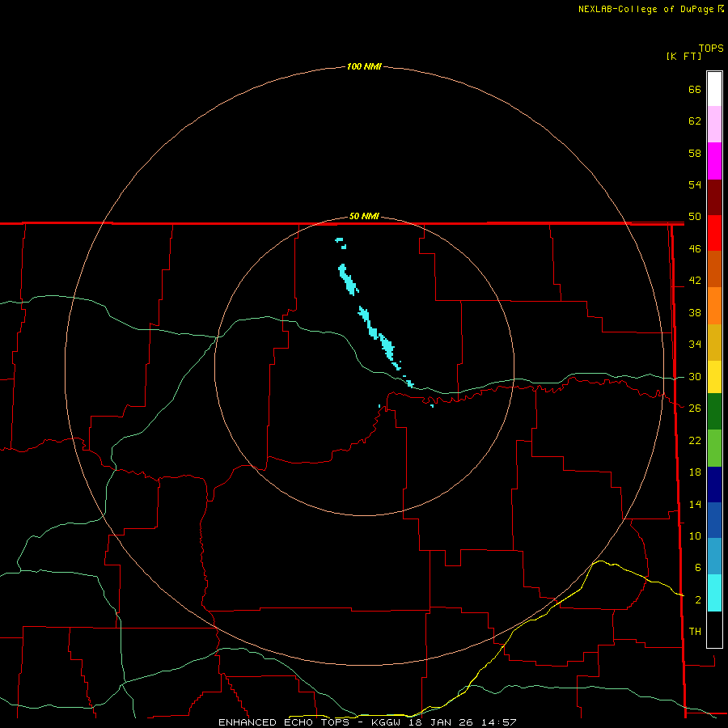Click the 50 legend value
728x728 pixels.
[x=695, y=217]
